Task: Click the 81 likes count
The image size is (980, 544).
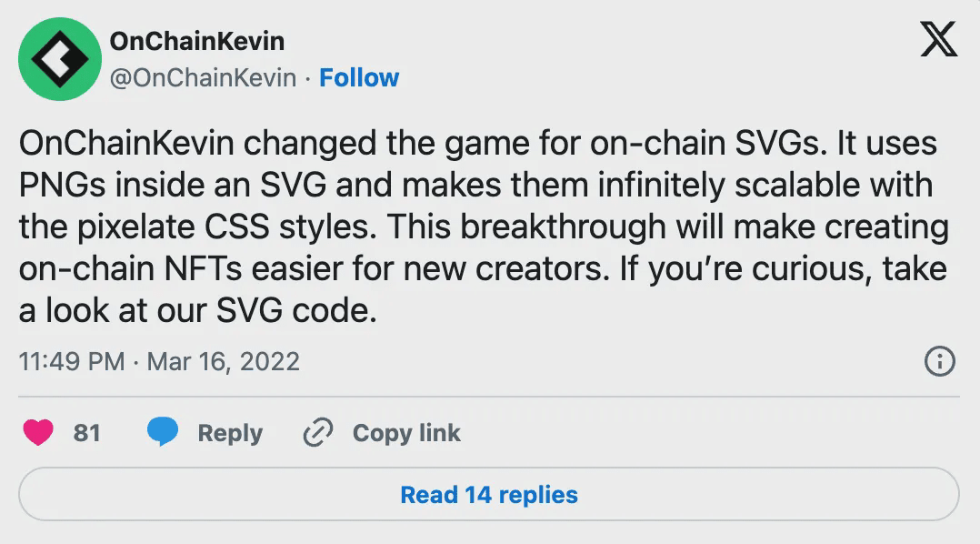Action: pyautogui.click(x=86, y=433)
